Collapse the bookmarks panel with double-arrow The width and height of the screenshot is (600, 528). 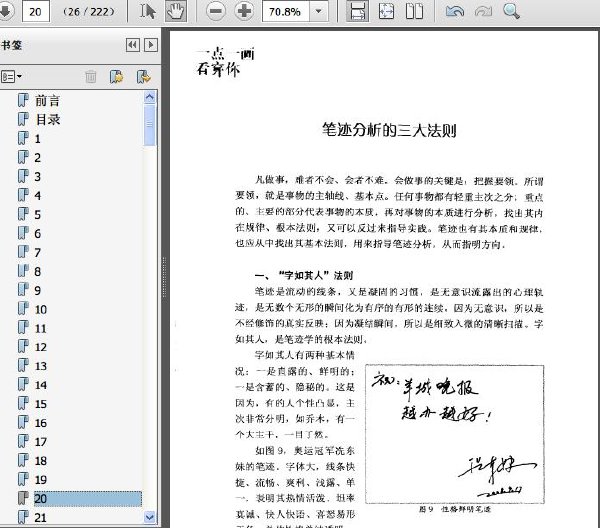pyautogui.click(x=133, y=45)
